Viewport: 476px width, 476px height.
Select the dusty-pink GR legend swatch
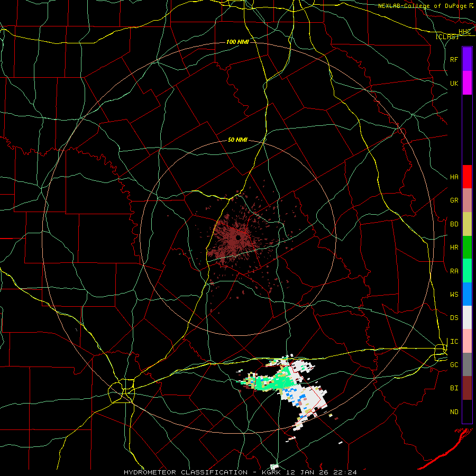click(x=467, y=200)
